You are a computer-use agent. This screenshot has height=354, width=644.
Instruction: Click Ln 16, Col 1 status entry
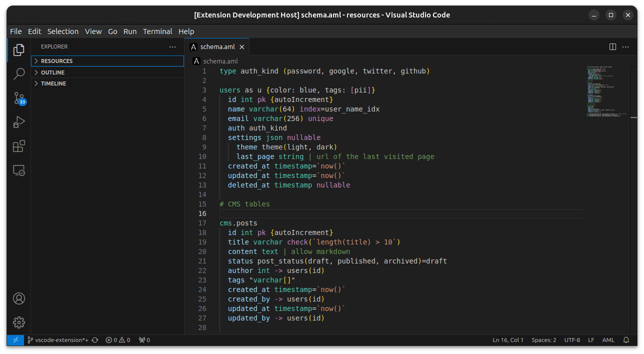tap(508, 340)
